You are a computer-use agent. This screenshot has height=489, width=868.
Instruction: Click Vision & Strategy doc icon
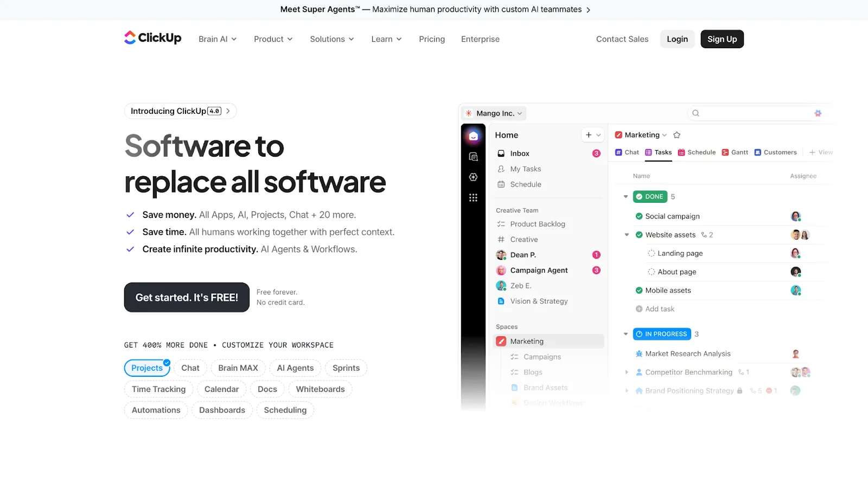click(501, 301)
